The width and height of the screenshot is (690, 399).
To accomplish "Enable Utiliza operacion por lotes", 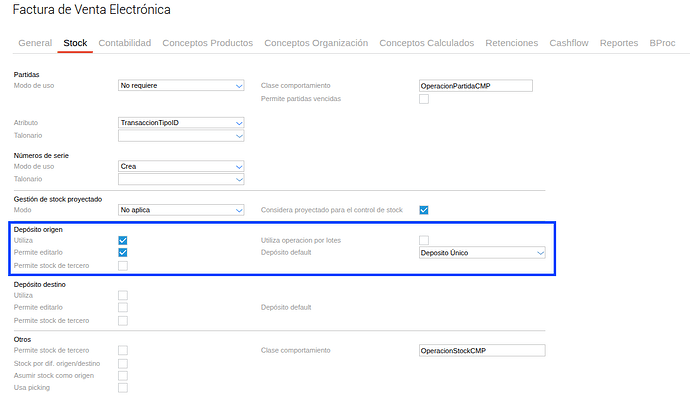I will (x=424, y=240).
